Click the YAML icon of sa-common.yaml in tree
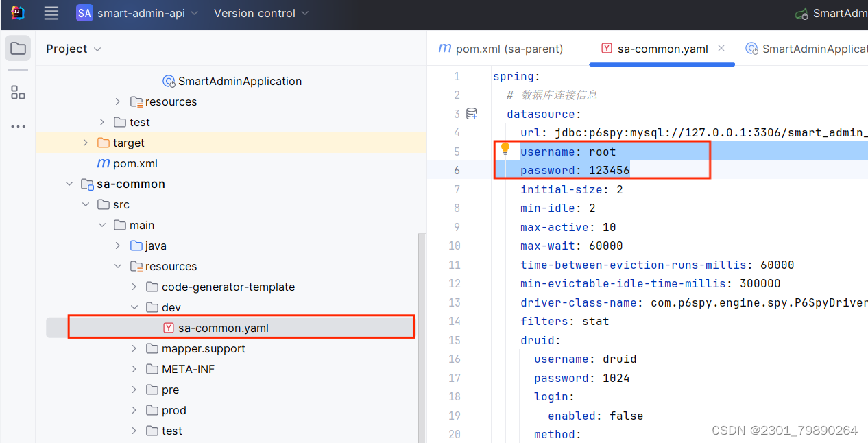 [169, 328]
